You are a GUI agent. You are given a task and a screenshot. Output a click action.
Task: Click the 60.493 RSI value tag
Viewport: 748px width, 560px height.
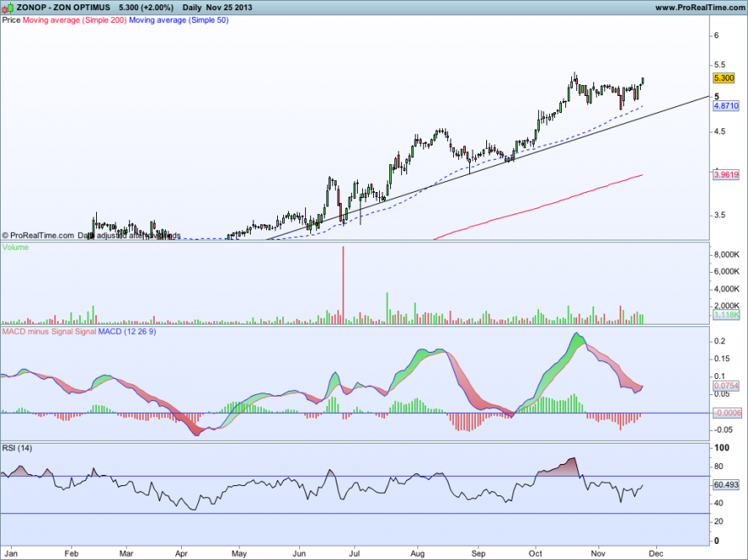[726, 484]
